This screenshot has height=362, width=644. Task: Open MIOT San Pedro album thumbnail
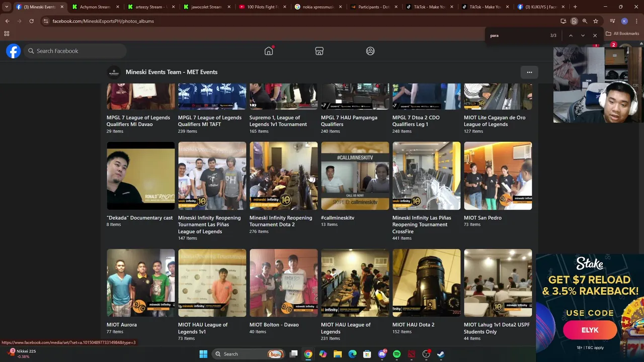click(498, 175)
